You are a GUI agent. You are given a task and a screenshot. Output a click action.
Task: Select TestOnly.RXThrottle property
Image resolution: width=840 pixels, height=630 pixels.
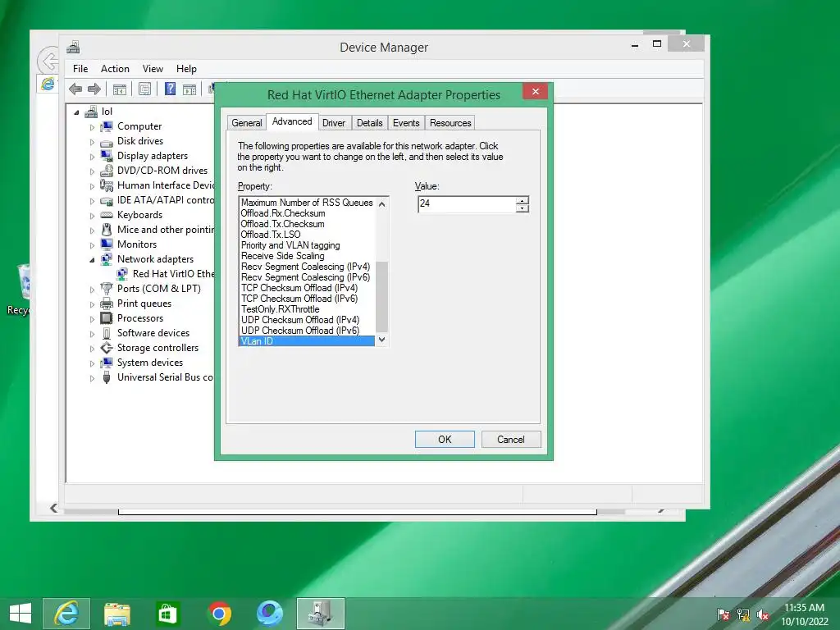(x=281, y=309)
